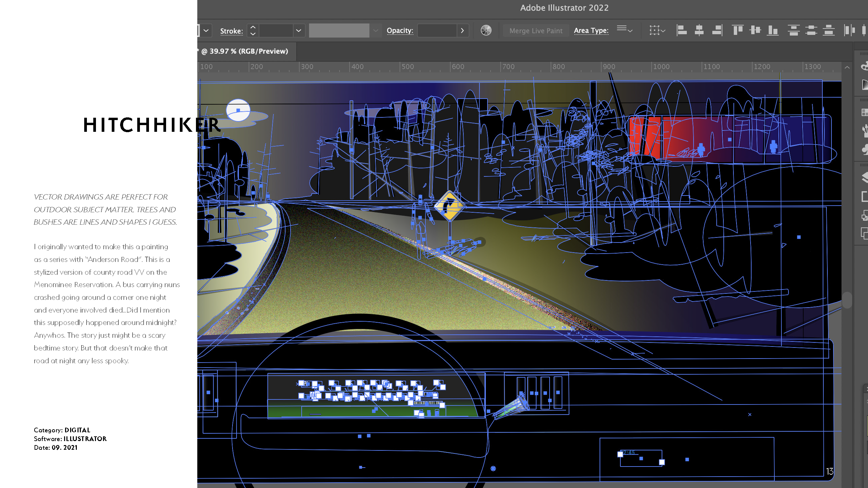This screenshot has width=868, height=488.
Task: Expand the Opacity slider arrow
Action: click(462, 31)
